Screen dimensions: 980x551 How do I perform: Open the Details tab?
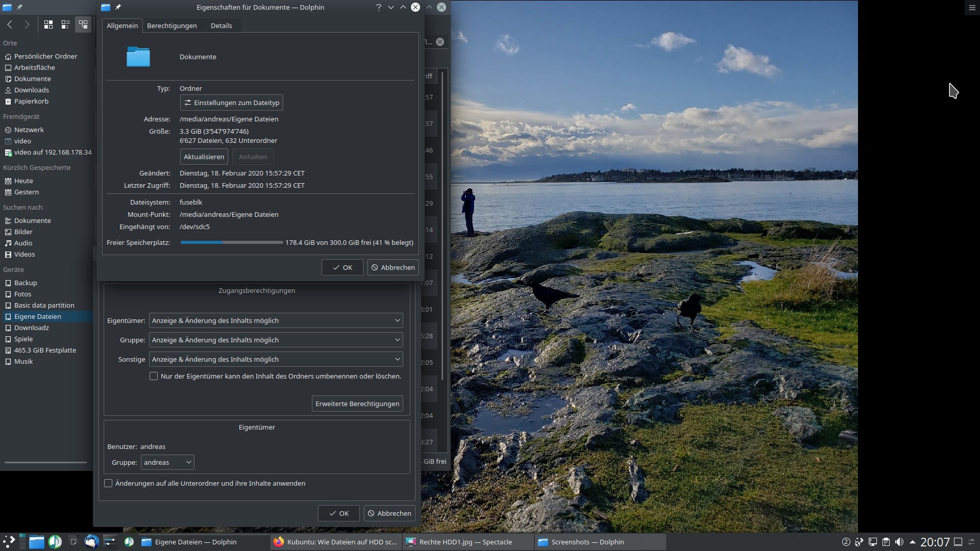click(x=221, y=26)
